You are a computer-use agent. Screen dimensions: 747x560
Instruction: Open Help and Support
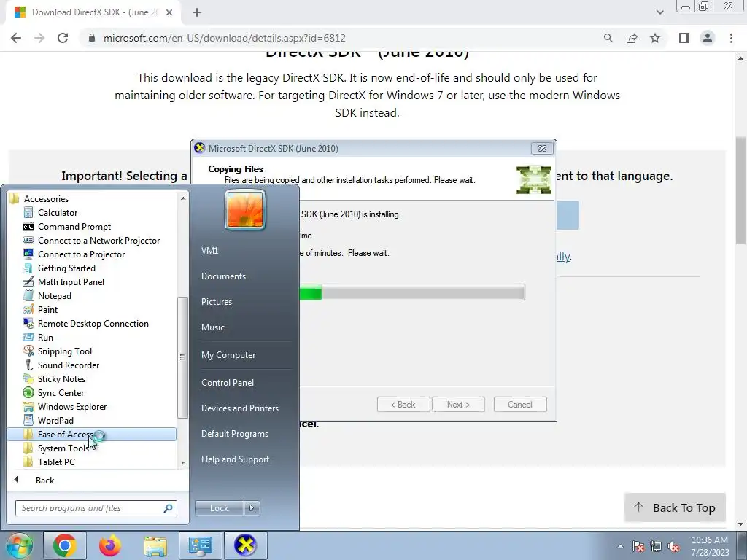click(x=235, y=459)
